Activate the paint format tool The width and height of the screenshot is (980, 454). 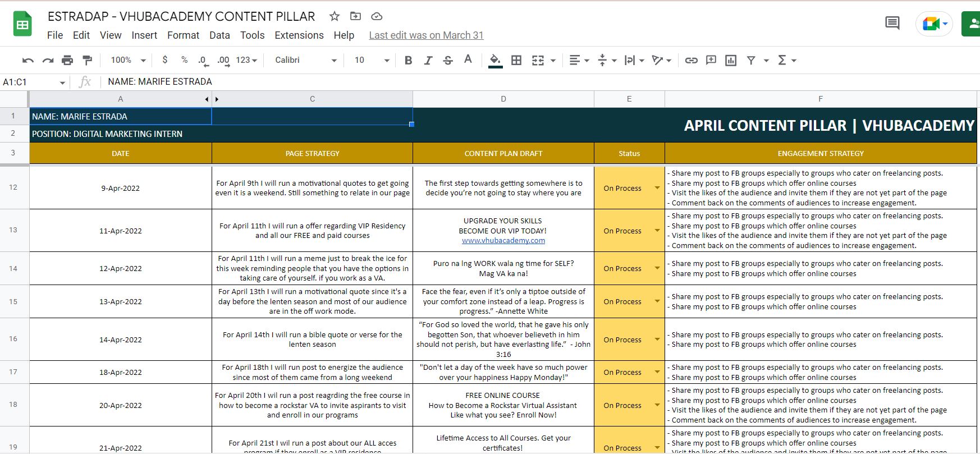point(87,60)
